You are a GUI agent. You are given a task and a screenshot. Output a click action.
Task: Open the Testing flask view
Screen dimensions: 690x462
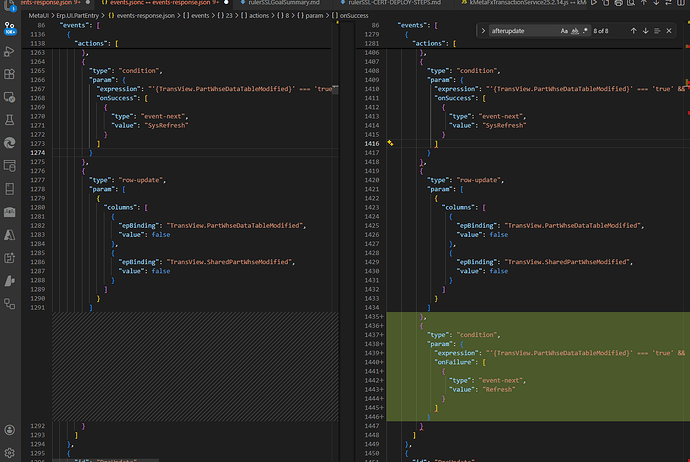(10, 120)
